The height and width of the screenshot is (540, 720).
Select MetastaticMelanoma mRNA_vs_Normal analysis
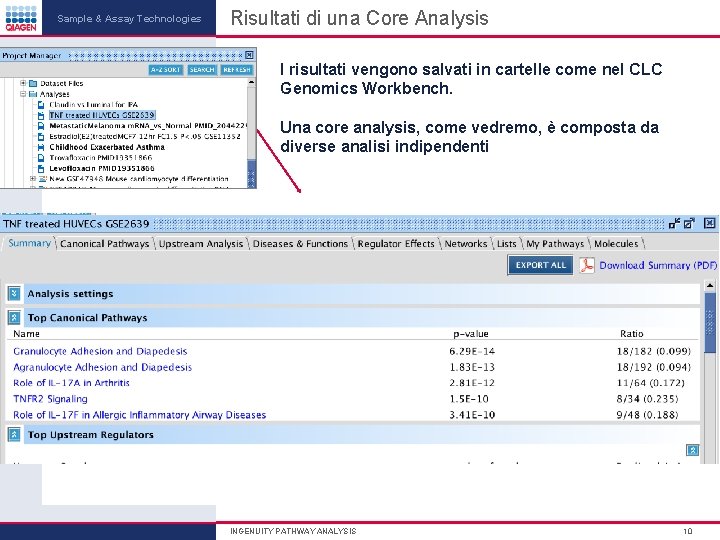(148, 126)
